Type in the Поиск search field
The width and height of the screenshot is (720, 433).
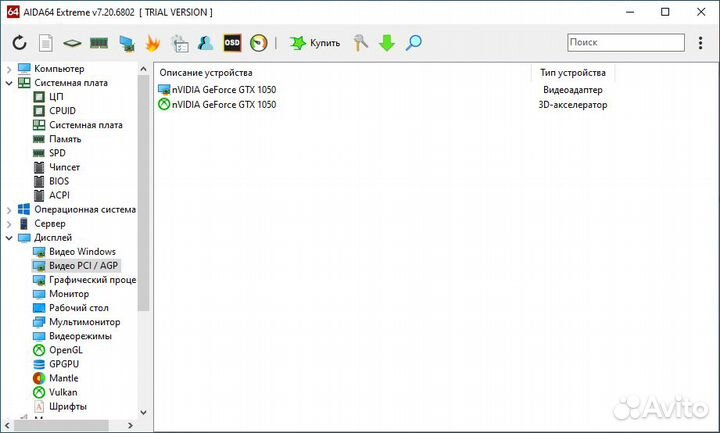(x=625, y=42)
